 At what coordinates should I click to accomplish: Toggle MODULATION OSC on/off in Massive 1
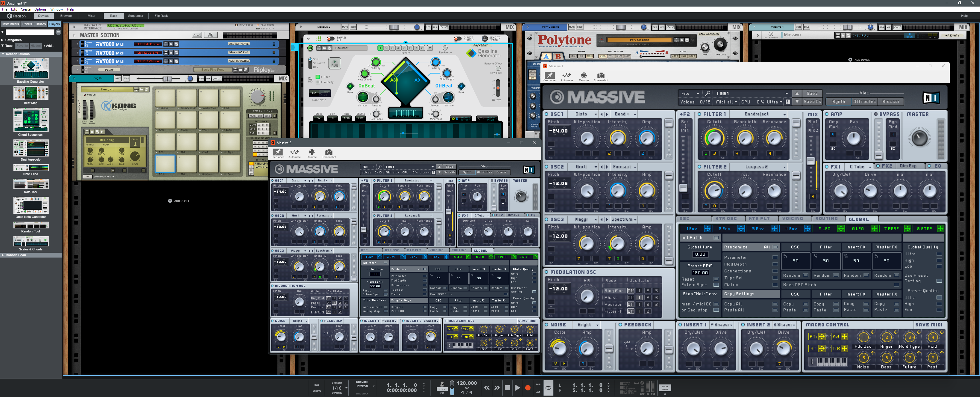coord(547,272)
